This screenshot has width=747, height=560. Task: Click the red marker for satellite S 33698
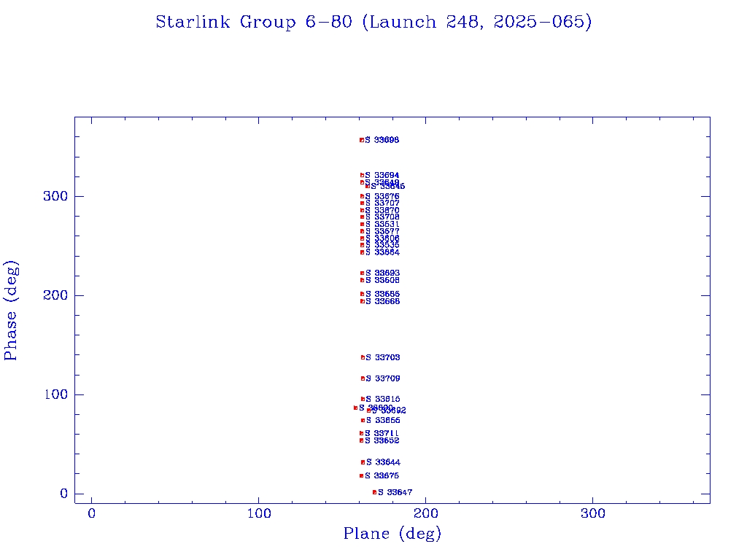coord(362,140)
